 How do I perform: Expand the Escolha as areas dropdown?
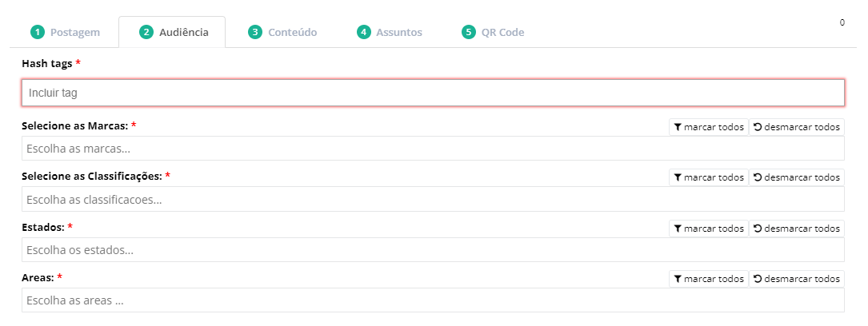(x=432, y=300)
